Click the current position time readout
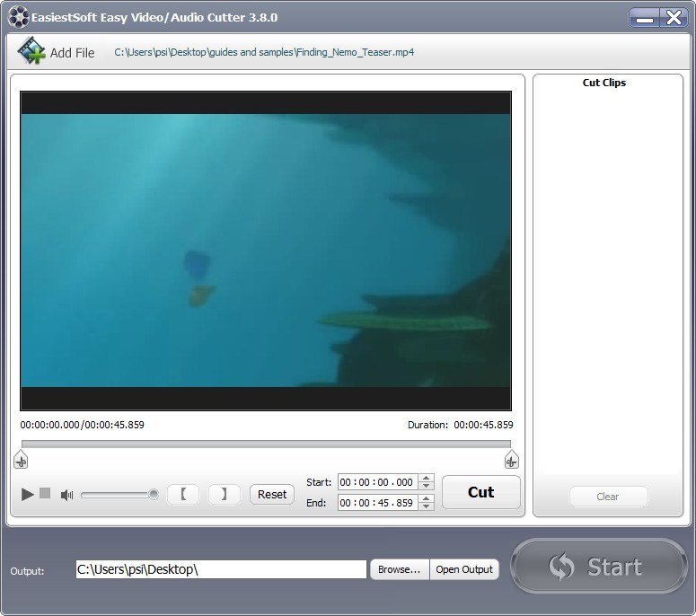 click(x=82, y=425)
